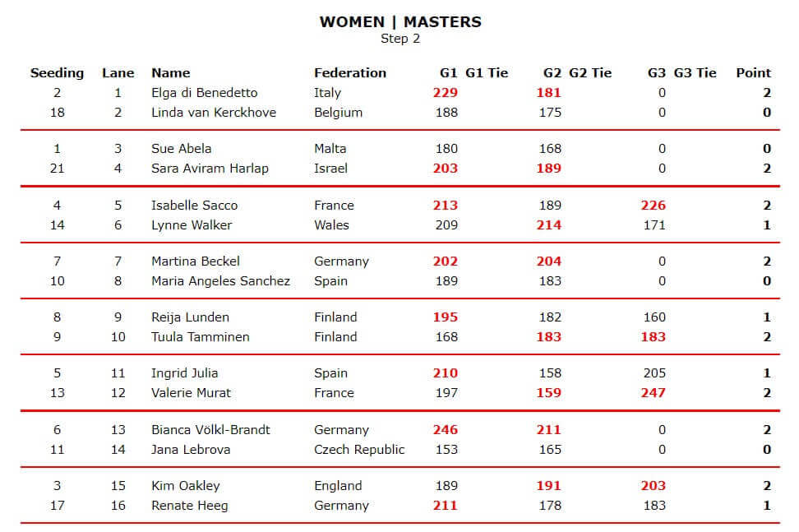Screen dimensions: 799x532
Task: Click Bianca Völkl-Brandt's name
Action: 210,430
